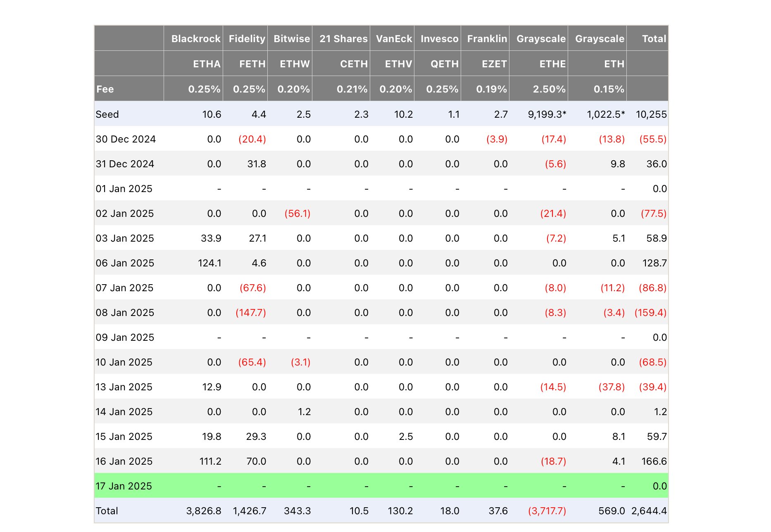Click the 29.3 Fidelity inflow cell
Image resolution: width=771 pixels, height=532 pixels.
pyautogui.click(x=256, y=437)
